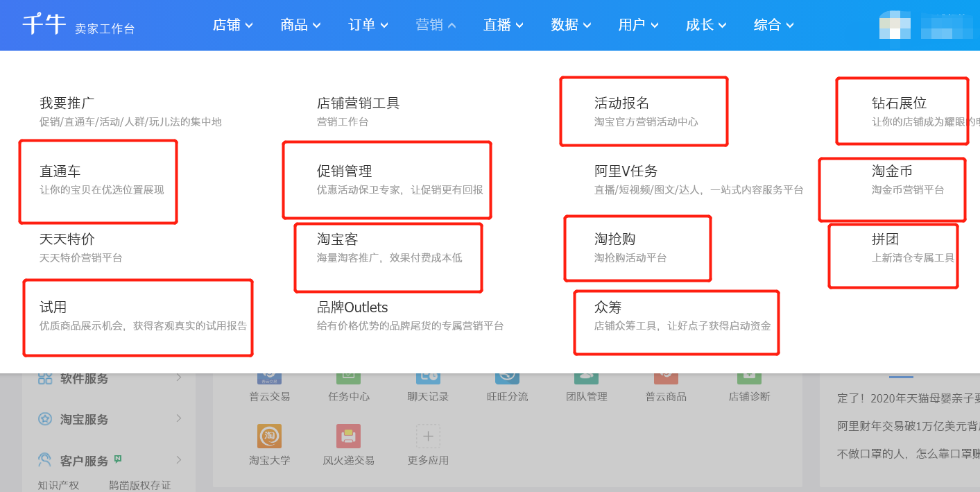This screenshot has height=492, width=980.
Task: Click 软件服务 grid icon in sidebar
Action: click(45, 378)
